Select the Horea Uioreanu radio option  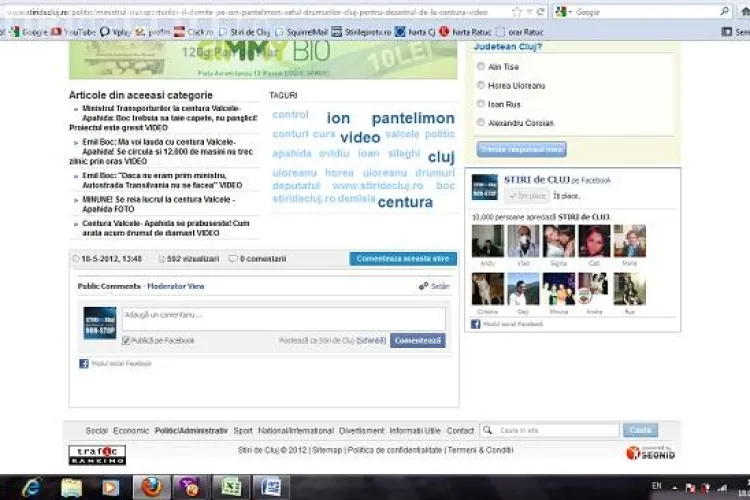[481, 85]
